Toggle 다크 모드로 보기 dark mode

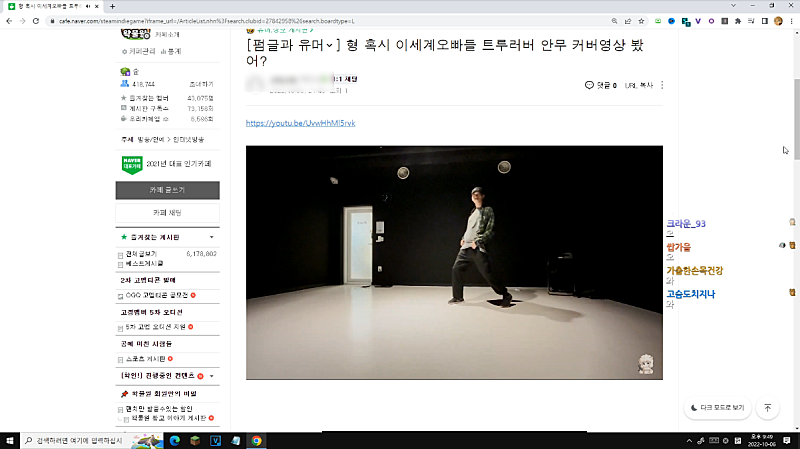(x=717, y=408)
